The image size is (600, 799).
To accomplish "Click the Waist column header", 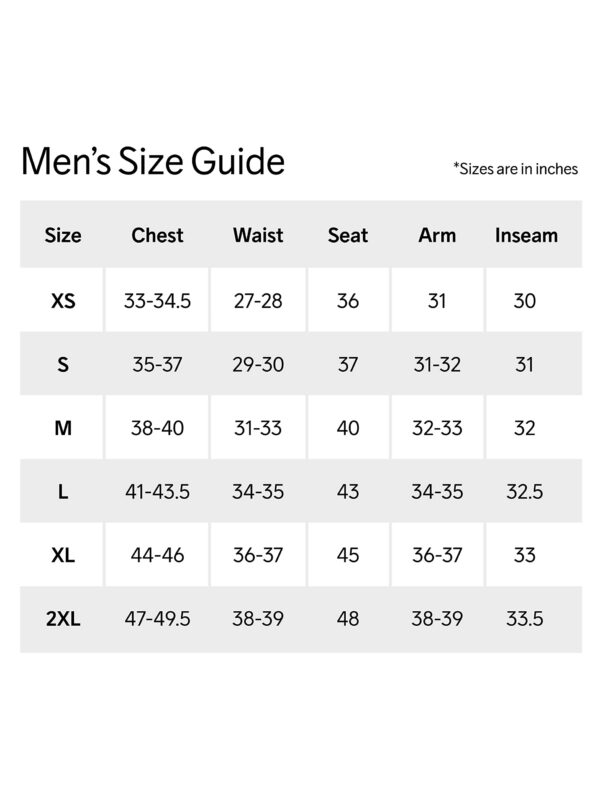I will 258,236.
